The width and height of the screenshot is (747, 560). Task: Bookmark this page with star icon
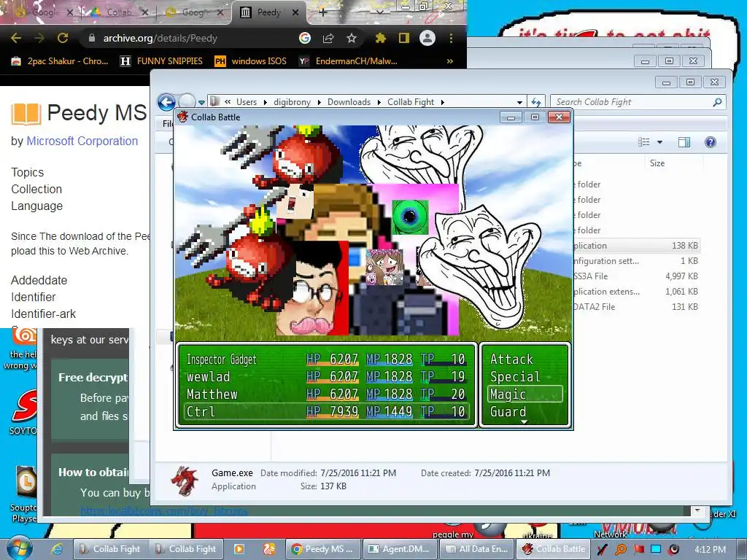[352, 38]
